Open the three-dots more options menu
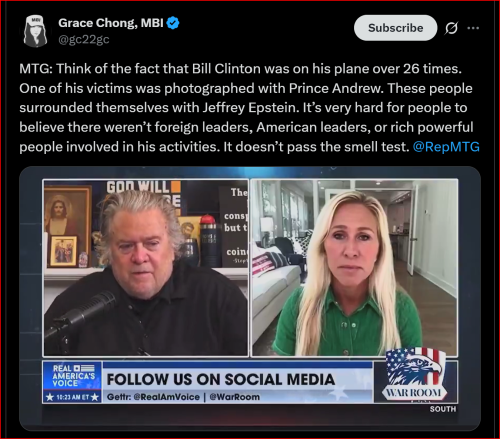 tap(473, 28)
